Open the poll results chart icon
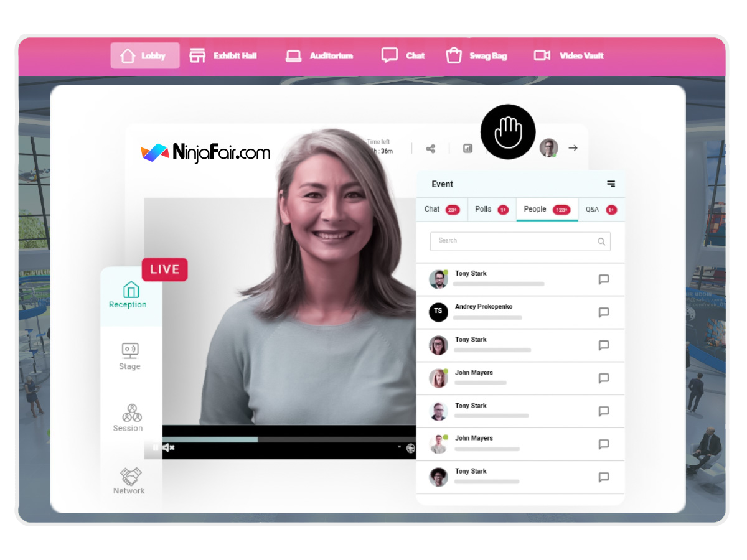The height and width of the screenshot is (560, 747). (x=467, y=149)
